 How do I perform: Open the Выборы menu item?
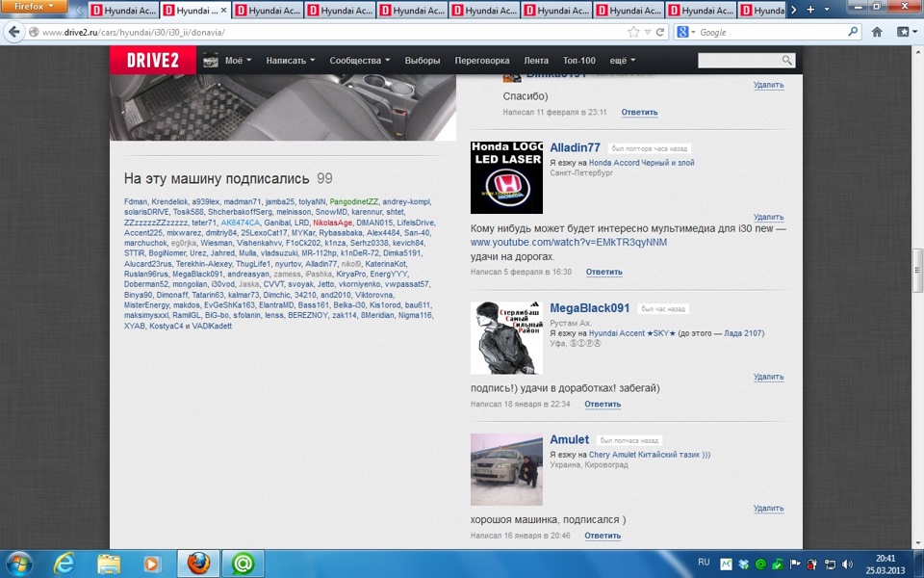pyautogui.click(x=422, y=60)
